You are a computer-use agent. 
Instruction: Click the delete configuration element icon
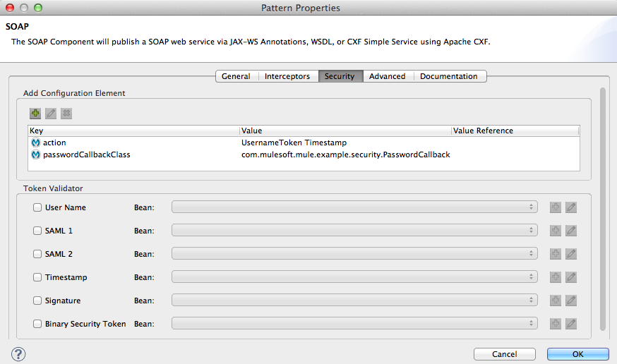point(66,113)
